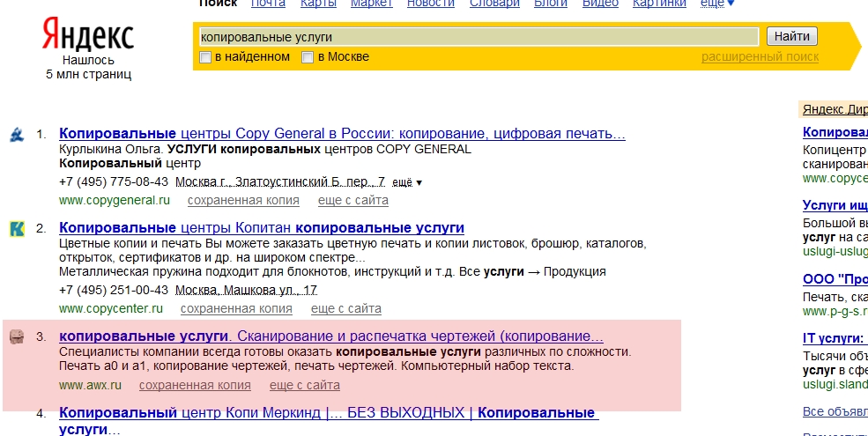The height and width of the screenshot is (436, 868).
Task: Open the Карты service tab
Action: coord(318,4)
